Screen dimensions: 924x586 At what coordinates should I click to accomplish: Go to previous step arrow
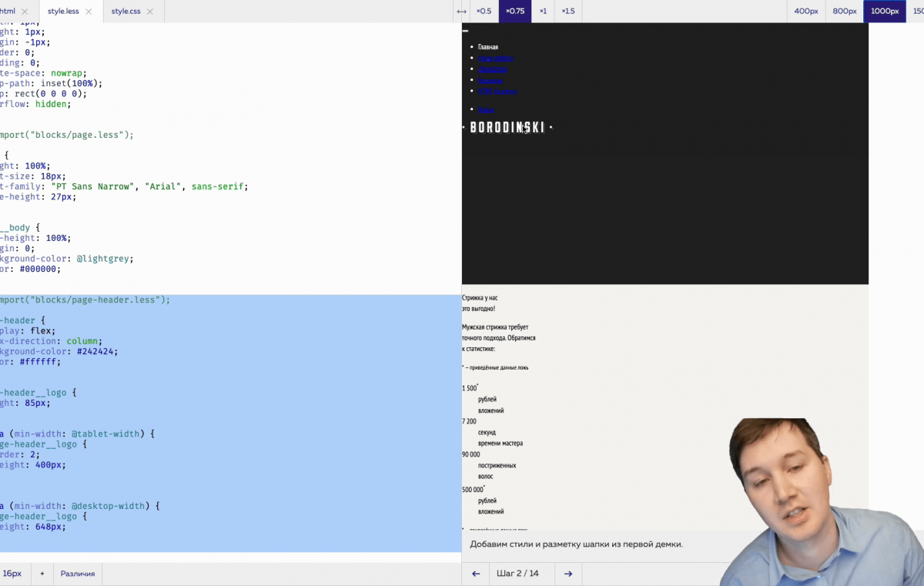click(x=476, y=574)
